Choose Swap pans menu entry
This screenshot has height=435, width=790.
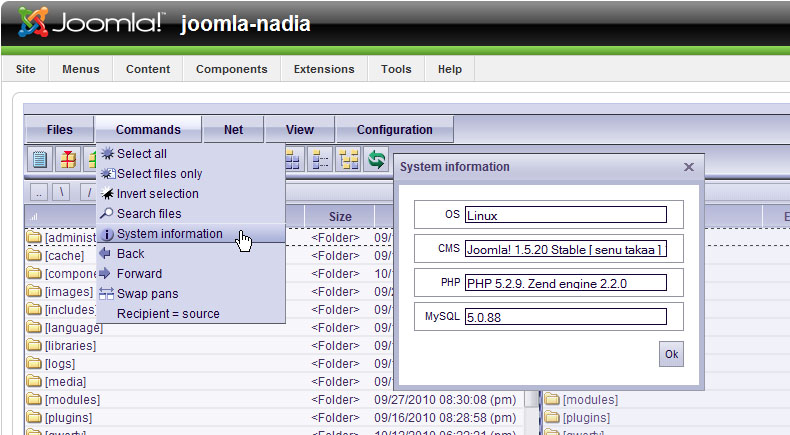191,293
